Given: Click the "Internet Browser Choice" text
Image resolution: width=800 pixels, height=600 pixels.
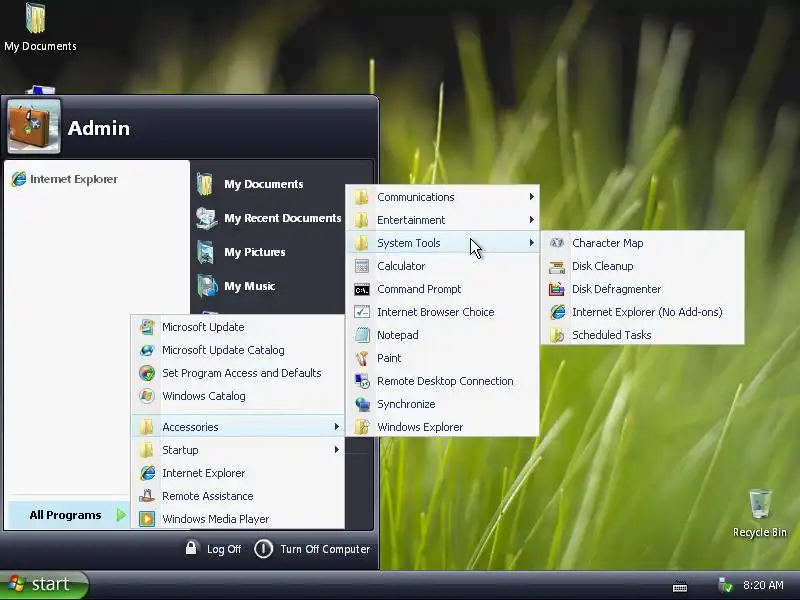Looking at the screenshot, I should click(436, 312).
